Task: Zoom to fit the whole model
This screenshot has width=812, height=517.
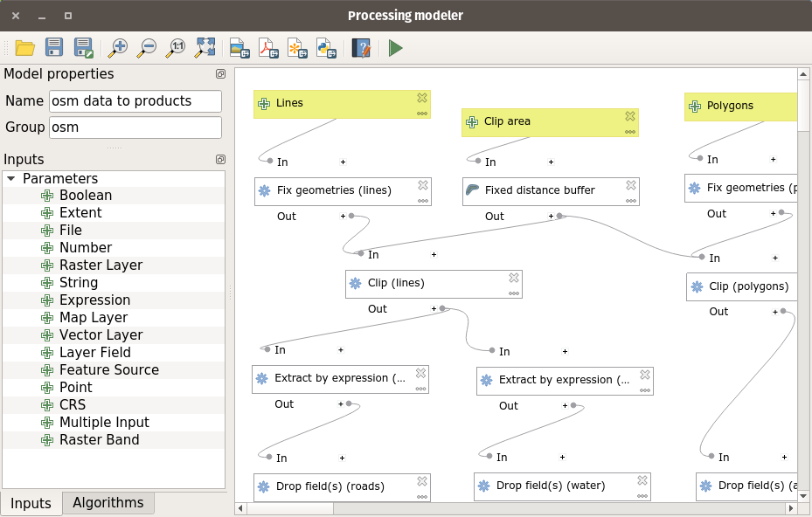Action: pyautogui.click(x=205, y=48)
